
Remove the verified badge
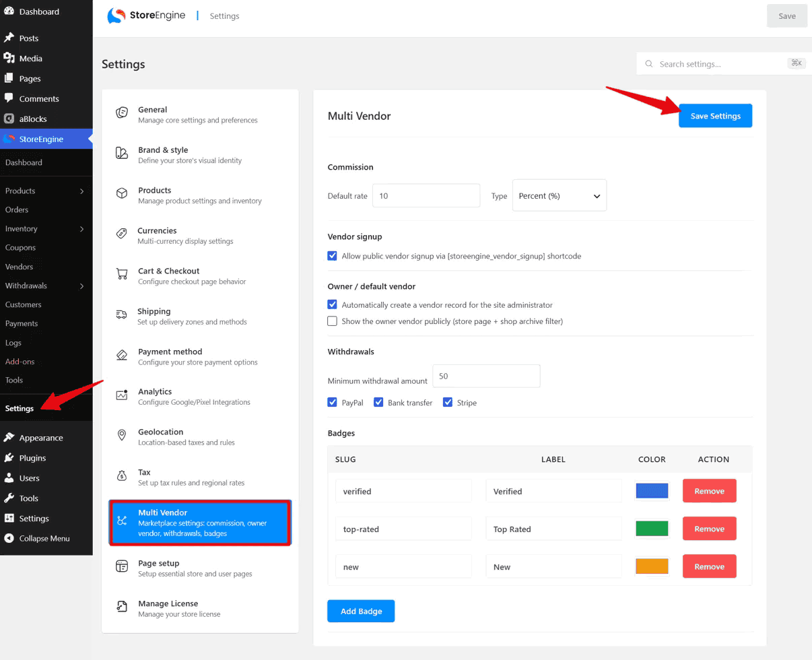(x=709, y=491)
